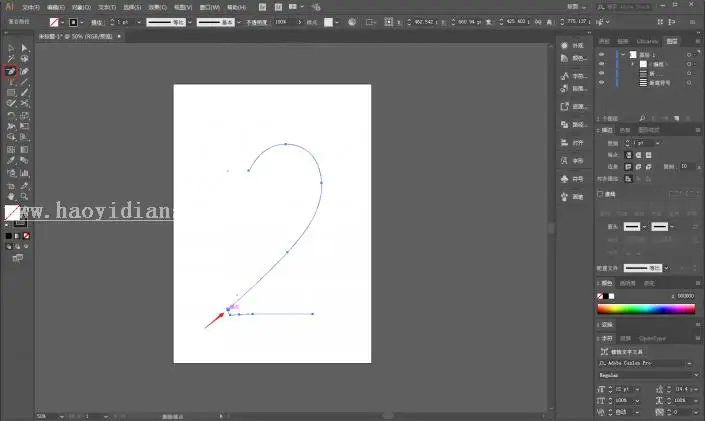Click the Stroke (描边) label in control bar
Screen dimensions: 705x421
click(x=97, y=22)
